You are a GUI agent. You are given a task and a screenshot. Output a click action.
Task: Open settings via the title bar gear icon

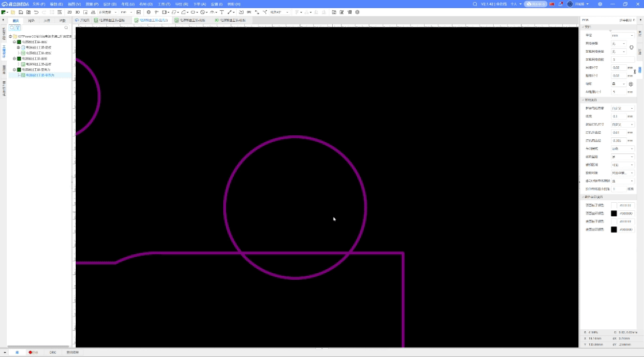(599, 4)
